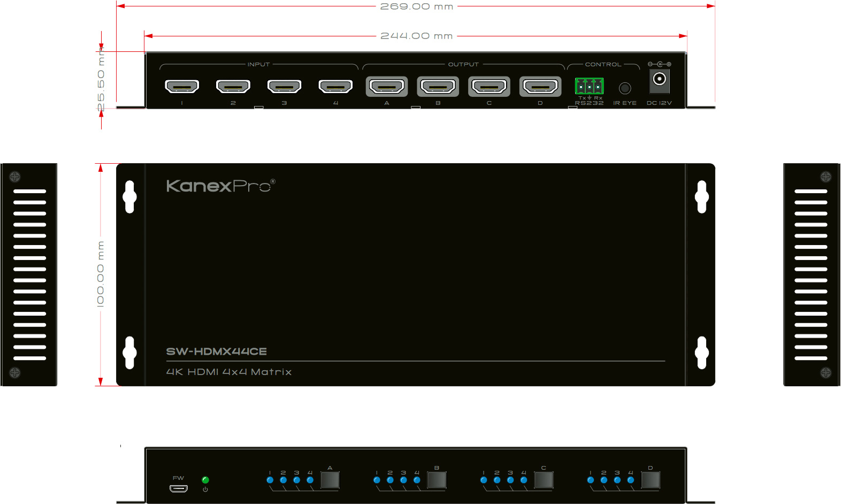The width and height of the screenshot is (841, 504).
Task: Click the top screw on left side panel
Action: [x=15, y=177]
